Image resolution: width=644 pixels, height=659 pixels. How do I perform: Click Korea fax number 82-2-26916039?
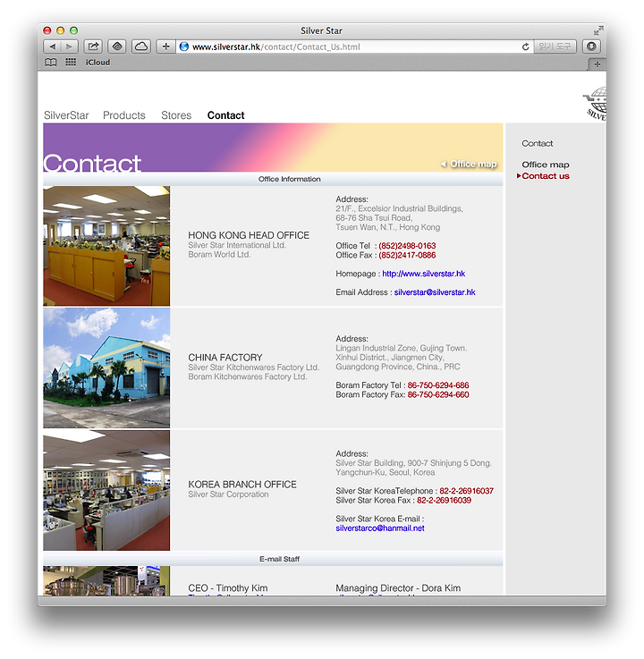pos(444,500)
